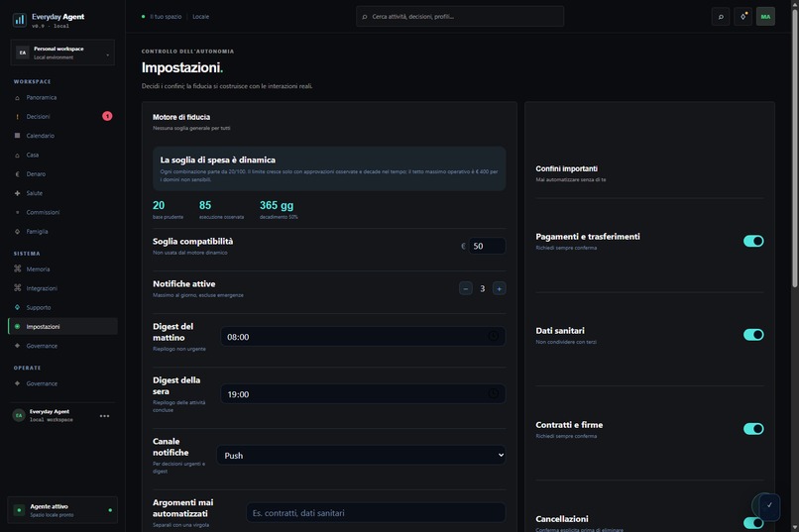Open the Casa sidebar item
Screen dimensions: 799x532
pos(62,155)
